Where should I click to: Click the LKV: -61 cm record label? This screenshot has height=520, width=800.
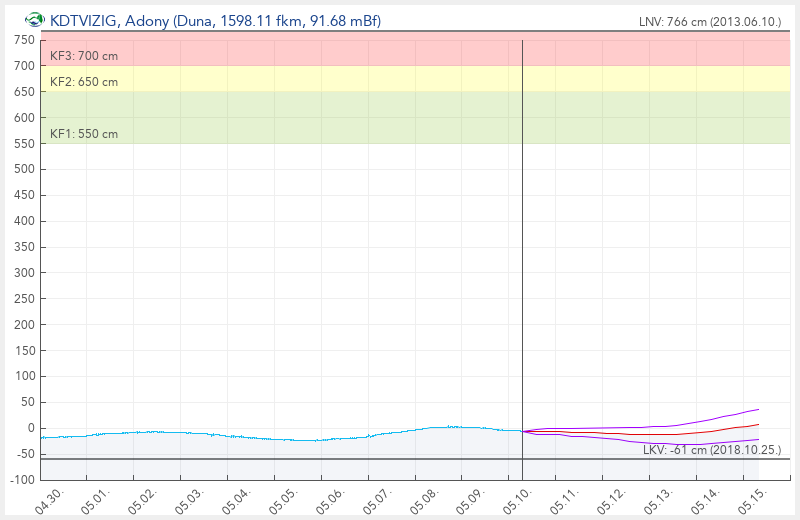[712, 450]
